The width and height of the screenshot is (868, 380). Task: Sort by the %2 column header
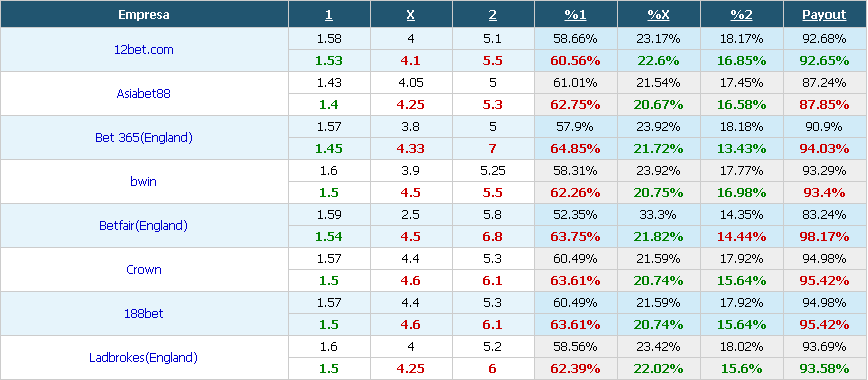pyautogui.click(x=741, y=15)
